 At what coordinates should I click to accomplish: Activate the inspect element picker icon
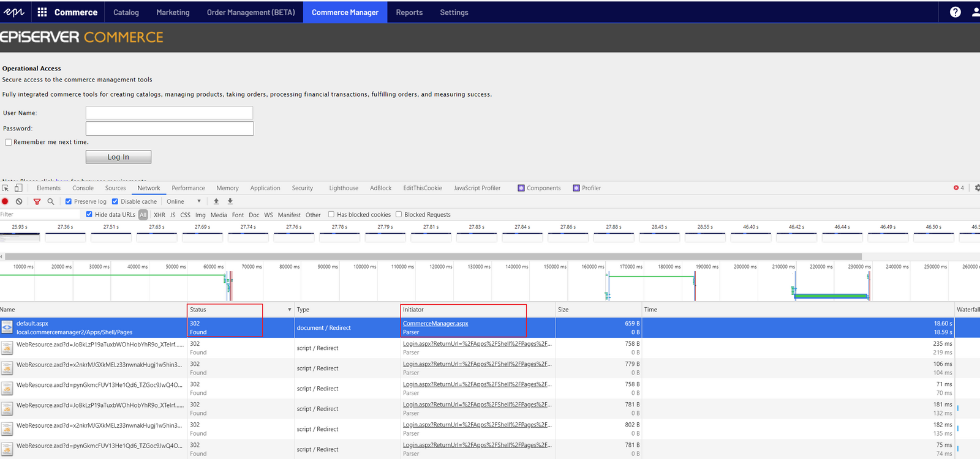6,188
